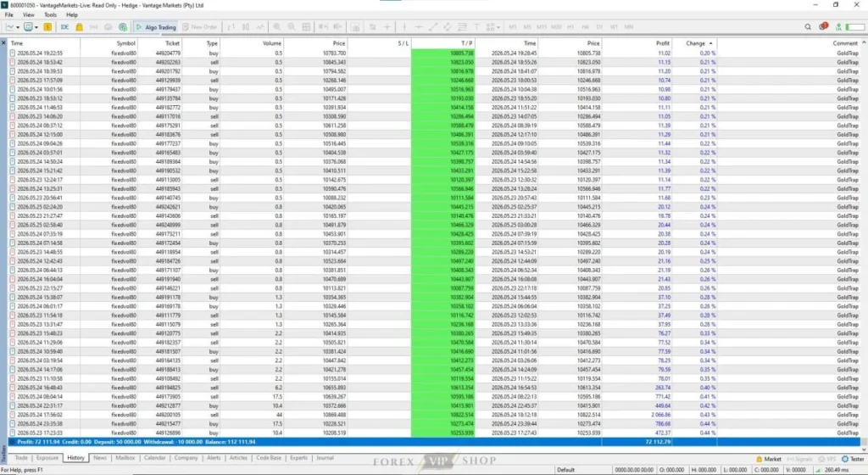Screen dimensions: 868x475
Task: Click the yellow dollar-sign toolbar icon
Action: tap(47, 26)
